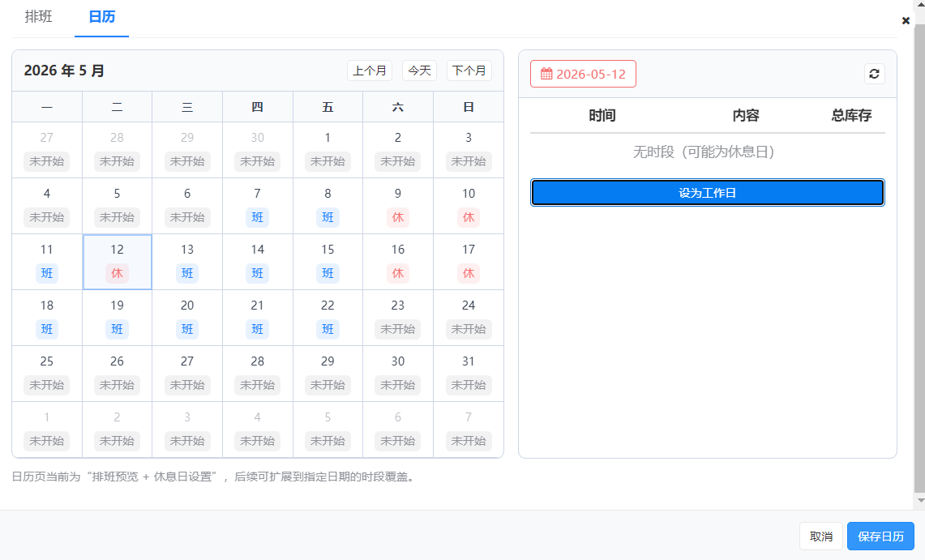Click the 总库存 column header
Image resolution: width=925 pixels, height=560 pixels.
[851, 116]
